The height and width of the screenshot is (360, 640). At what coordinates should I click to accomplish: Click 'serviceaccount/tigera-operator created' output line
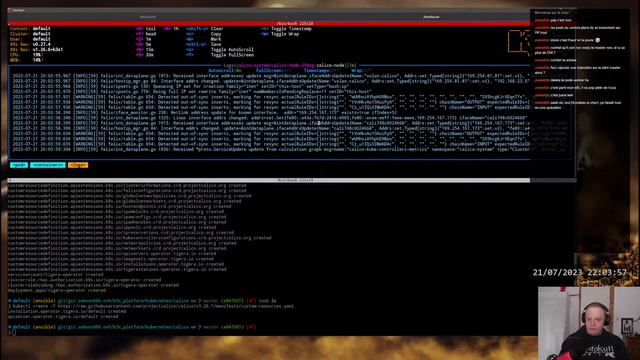[55, 275]
